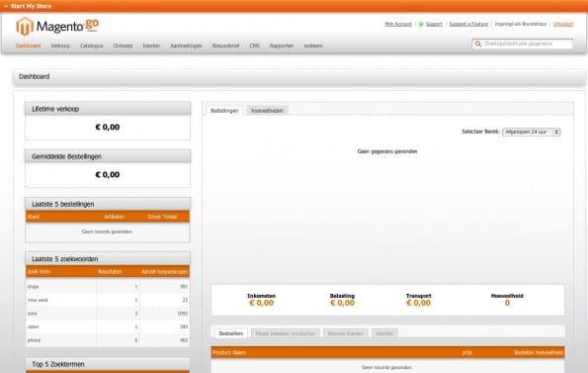
Task: Click the 1082 count in sony row
Action: coord(183,314)
